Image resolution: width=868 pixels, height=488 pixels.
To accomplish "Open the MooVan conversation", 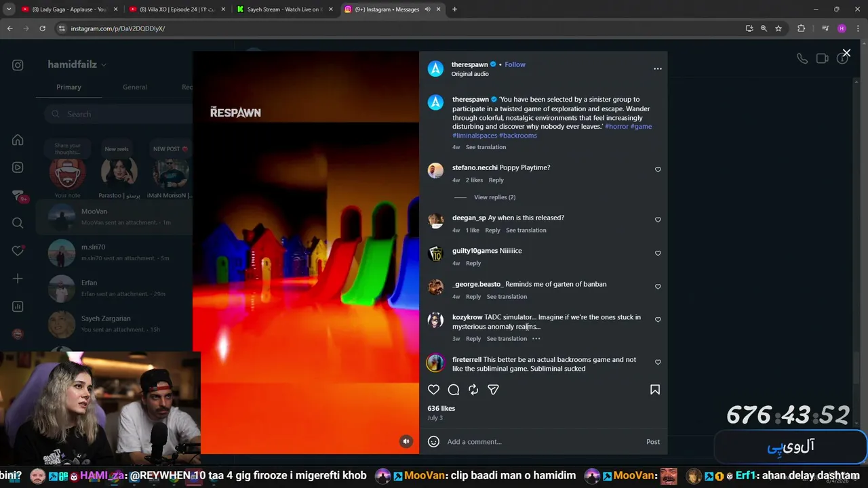I will [x=114, y=217].
